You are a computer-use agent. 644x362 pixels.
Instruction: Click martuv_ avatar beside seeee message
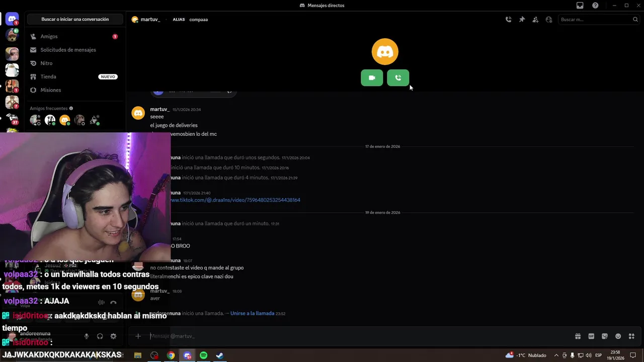pyautogui.click(x=138, y=113)
